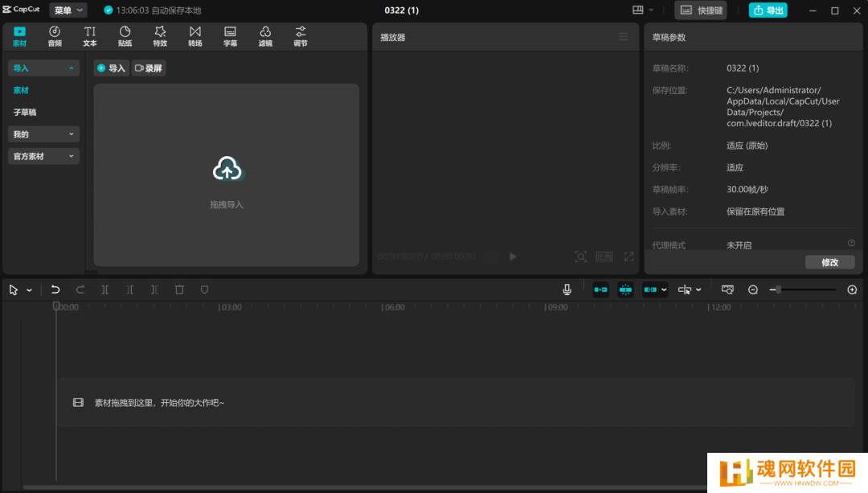Open the layout switcher icon in title bar
868x493 pixels.
click(x=637, y=10)
